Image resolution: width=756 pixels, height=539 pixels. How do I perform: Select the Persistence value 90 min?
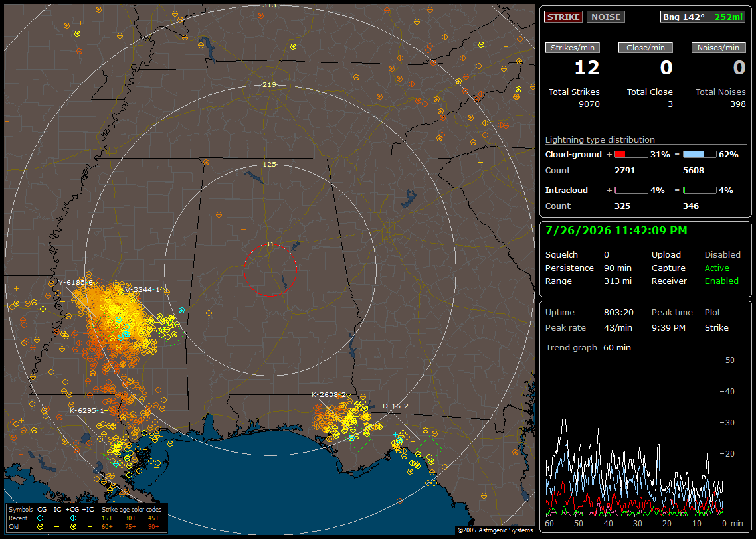618,268
